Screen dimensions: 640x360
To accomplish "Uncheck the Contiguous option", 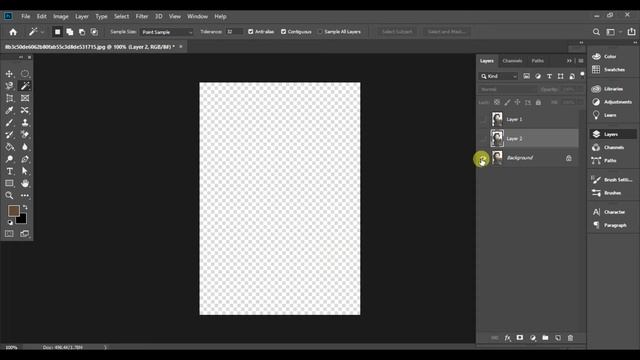I will click(283, 31).
